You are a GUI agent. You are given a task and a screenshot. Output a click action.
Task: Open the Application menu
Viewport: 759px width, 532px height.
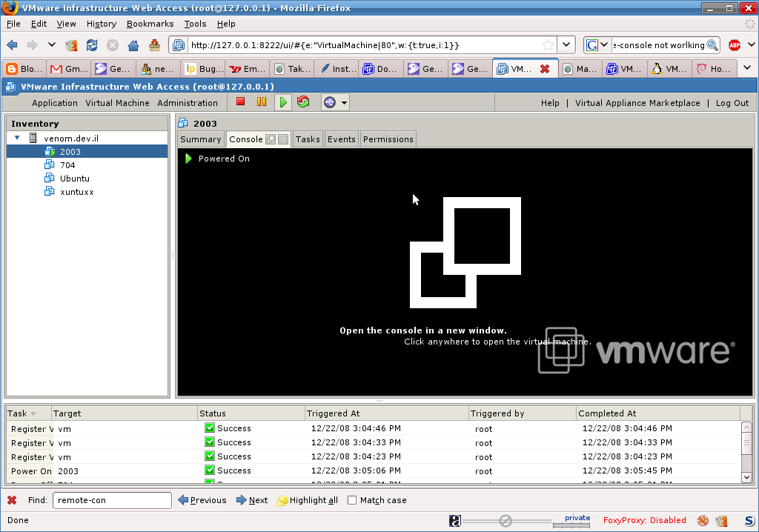click(55, 103)
